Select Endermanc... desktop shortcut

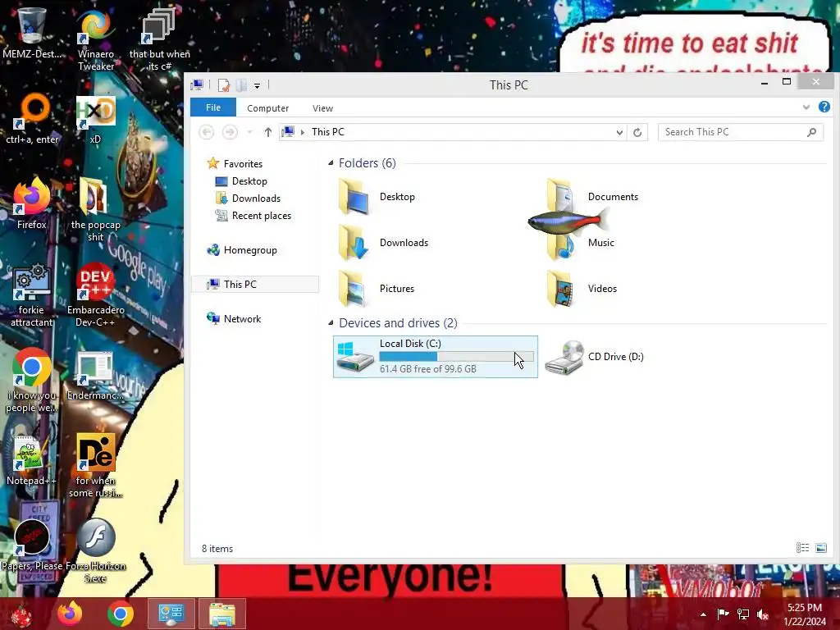(x=95, y=375)
